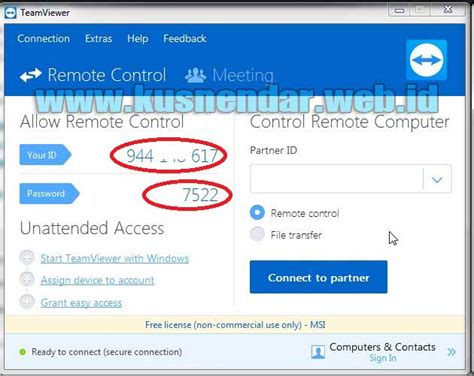Click the plus icon beside Start TeamViewer with Windows
This screenshot has width=474, height=376.
click(x=27, y=258)
